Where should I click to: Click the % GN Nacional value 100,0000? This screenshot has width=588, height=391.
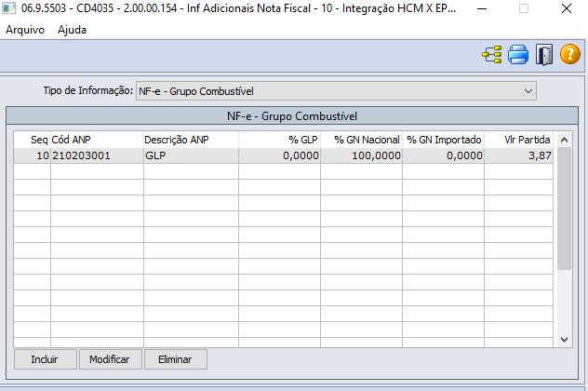[362, 155]
